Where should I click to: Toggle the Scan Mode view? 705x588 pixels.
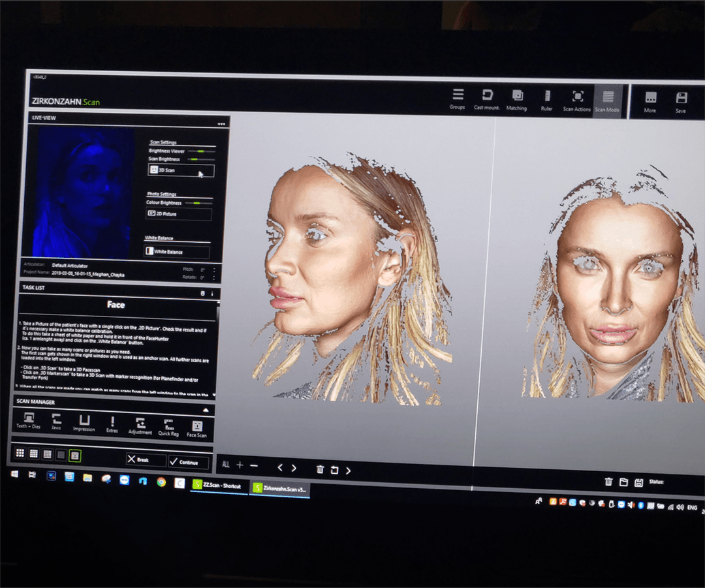tap(608, 101)
